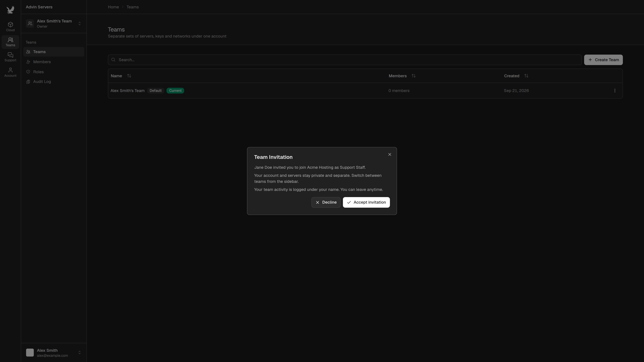Close the Team Invitation dialog
This screenshot has height=362, width=644.
pos(389,154)
